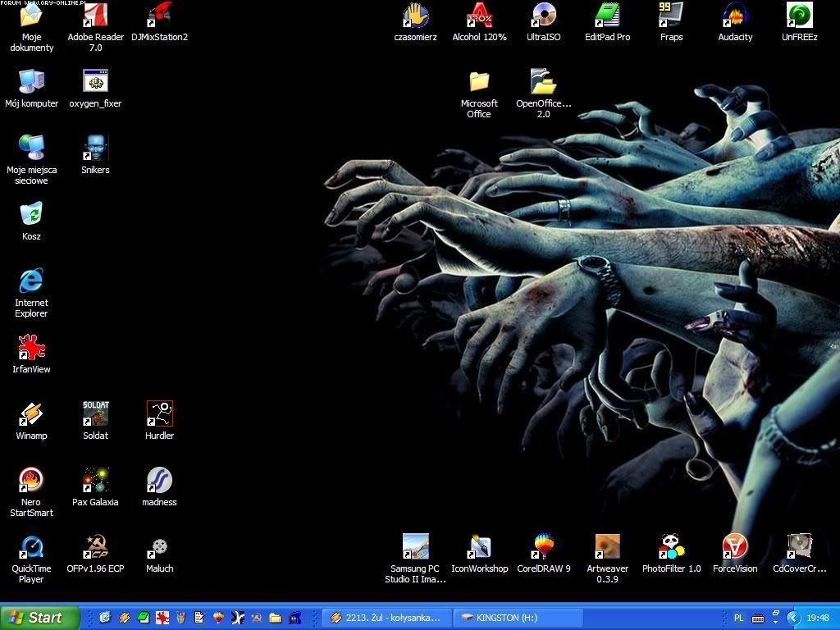Select Moje miejsca sieciowe desktop icon
Viewport: 840px width, 630px height.
[x=32, y=160]
